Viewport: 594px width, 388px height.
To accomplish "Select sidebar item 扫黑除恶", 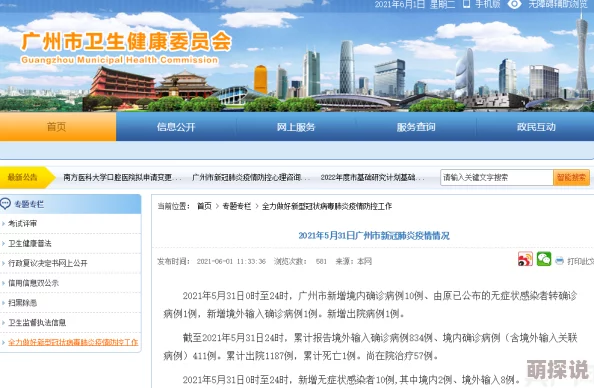I will pyautogui.click(x=23, y=303).
